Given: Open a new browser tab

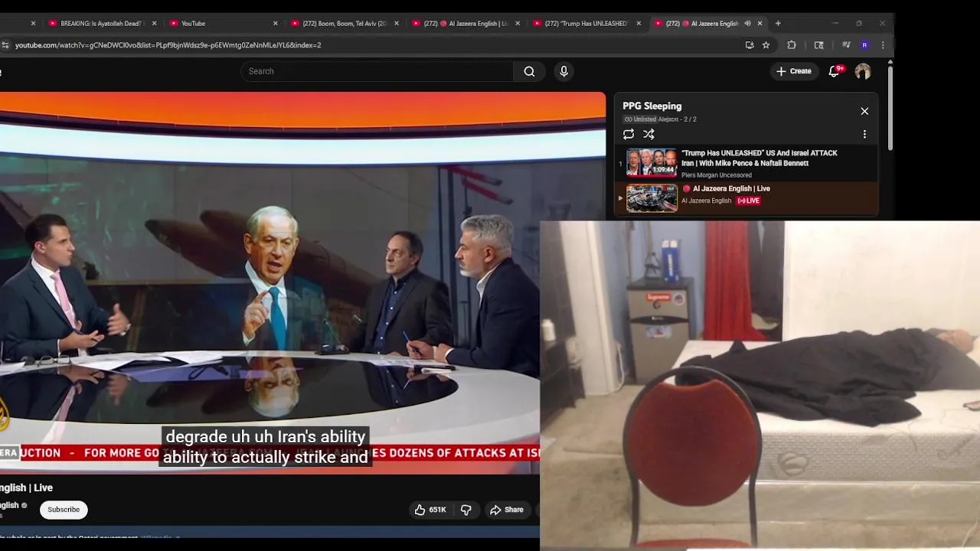Looking at the screenshot, I should pyautogui.click(x=778, y=23).
